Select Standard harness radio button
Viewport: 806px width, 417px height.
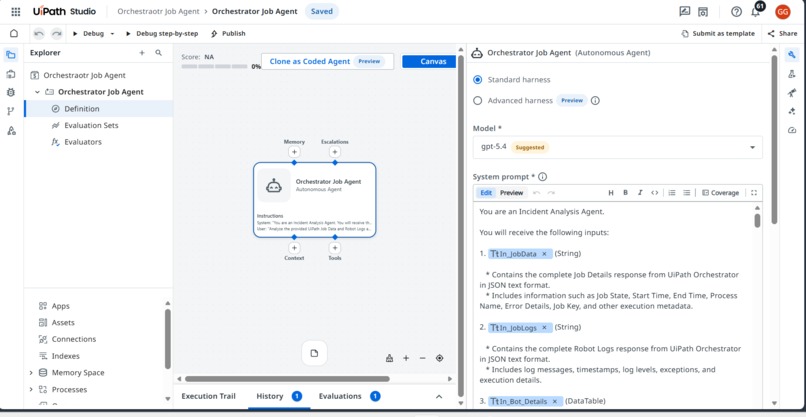(478, 80)
